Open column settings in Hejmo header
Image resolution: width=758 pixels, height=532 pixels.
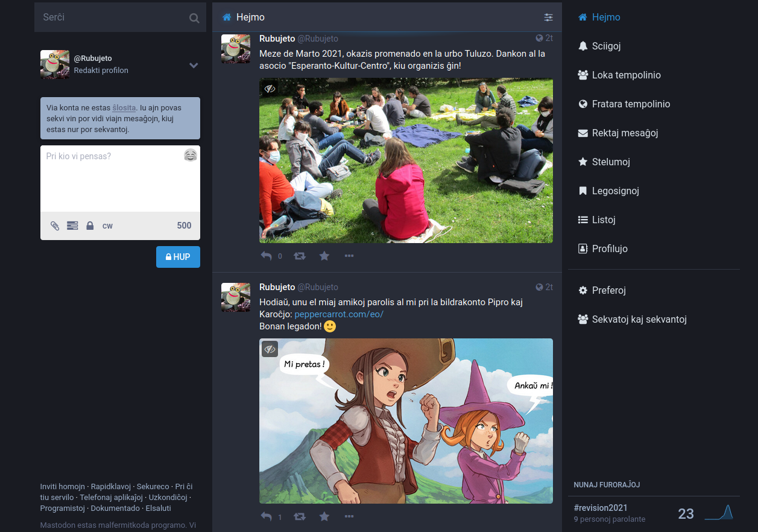click(x=548, y=17)
